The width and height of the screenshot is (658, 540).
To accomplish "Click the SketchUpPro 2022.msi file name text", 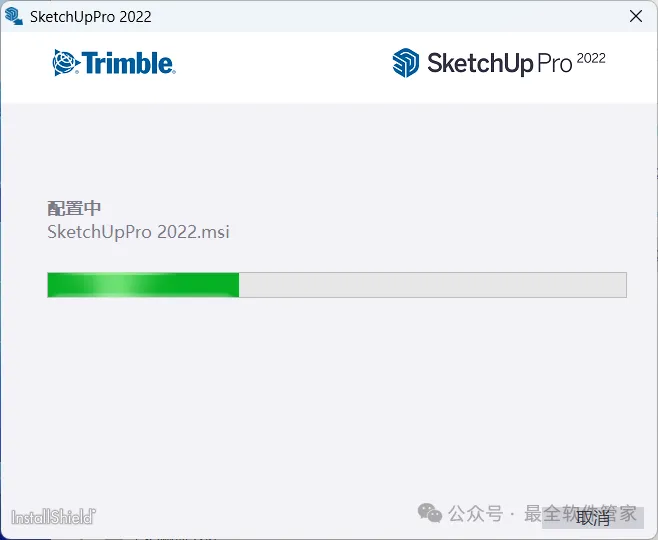I will pyautogui.click(x=138, y=232).
